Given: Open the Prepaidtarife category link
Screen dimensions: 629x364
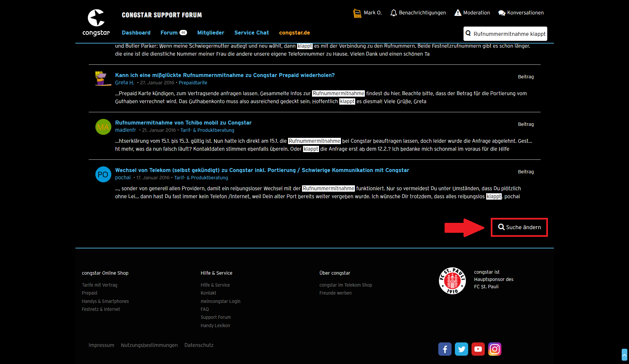Looking at the screenshot, I should 193,83.
